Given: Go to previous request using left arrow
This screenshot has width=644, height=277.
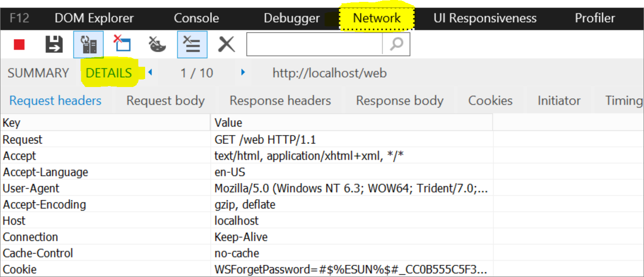Looking at the screenshot, I should point(150,72).
